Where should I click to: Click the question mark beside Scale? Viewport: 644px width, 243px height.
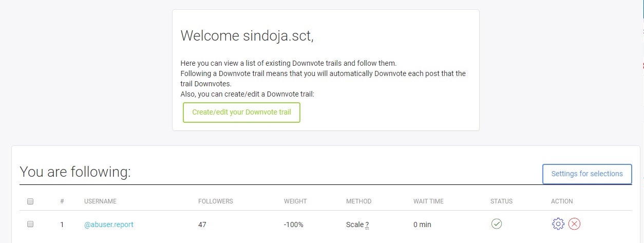367,225
